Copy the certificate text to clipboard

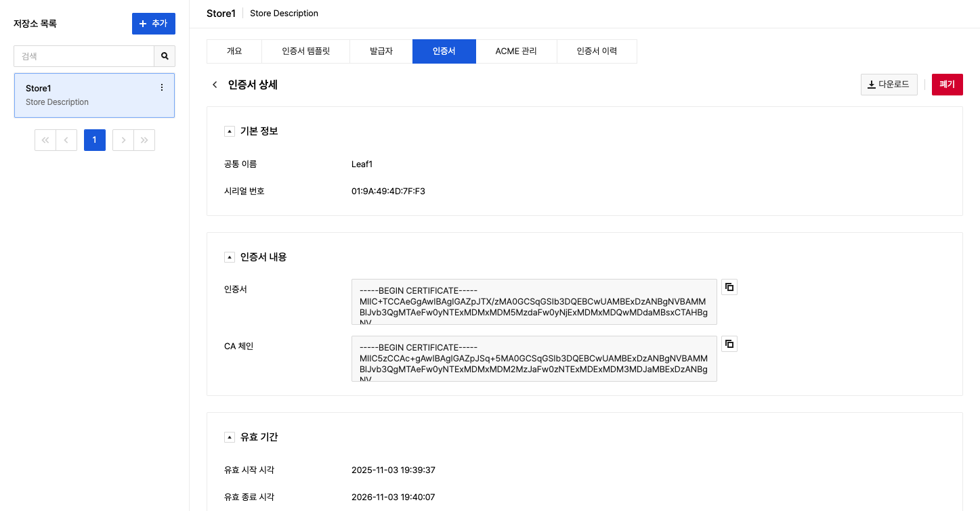click(729, 287)
